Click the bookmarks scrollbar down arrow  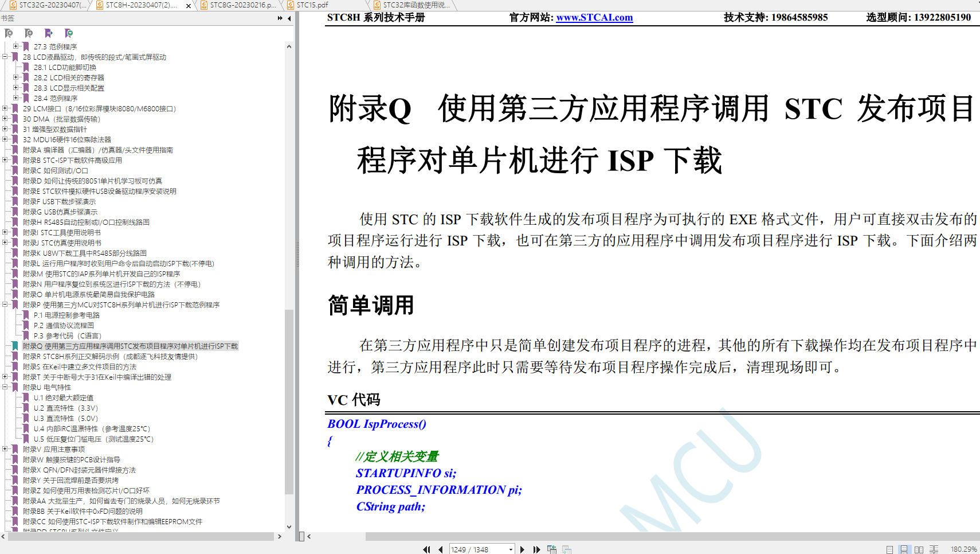[x=289, y=526]
